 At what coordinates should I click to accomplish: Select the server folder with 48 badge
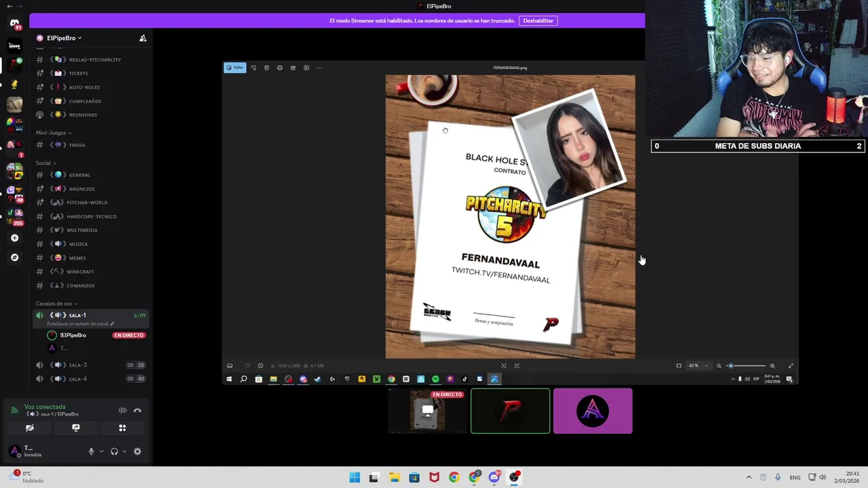[15, 193]
